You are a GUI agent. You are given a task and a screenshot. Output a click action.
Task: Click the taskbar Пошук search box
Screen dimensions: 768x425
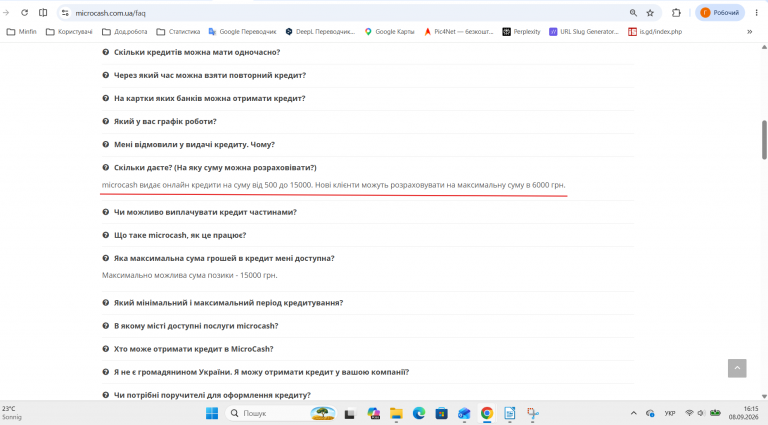click(x=281, y=413)
